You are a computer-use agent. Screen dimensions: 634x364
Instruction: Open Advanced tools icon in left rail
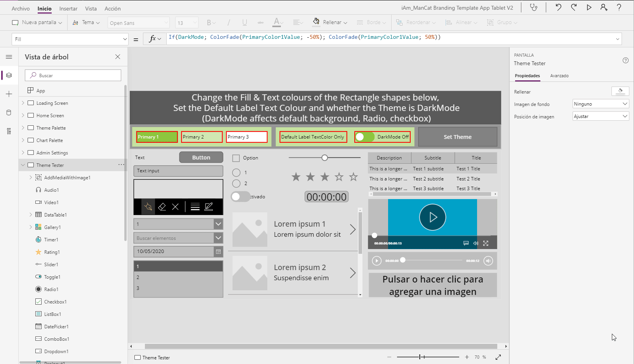9,131
